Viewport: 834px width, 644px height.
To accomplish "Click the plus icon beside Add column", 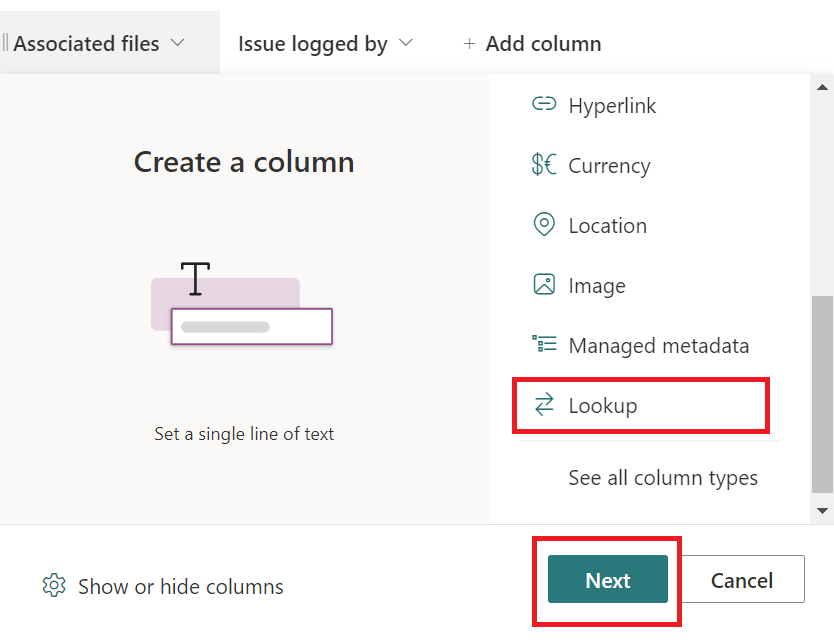I will [469, 44].
